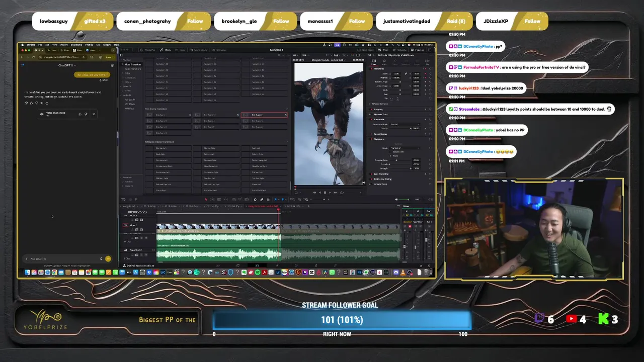Click the Resolve project manager home icon
644x362 pixels.
(421, 265)
